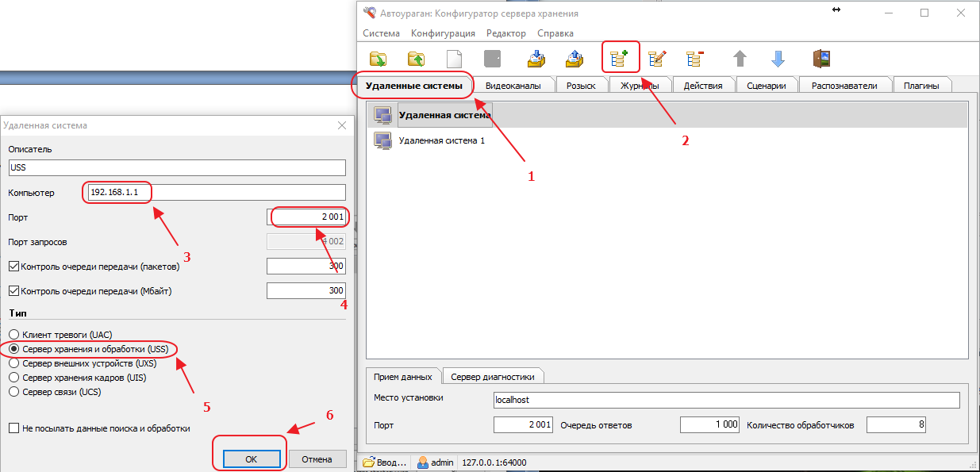
Task: Uncheck packet transmit queue control checkbox
Action: pyautogui.click(x=13, y=267)
